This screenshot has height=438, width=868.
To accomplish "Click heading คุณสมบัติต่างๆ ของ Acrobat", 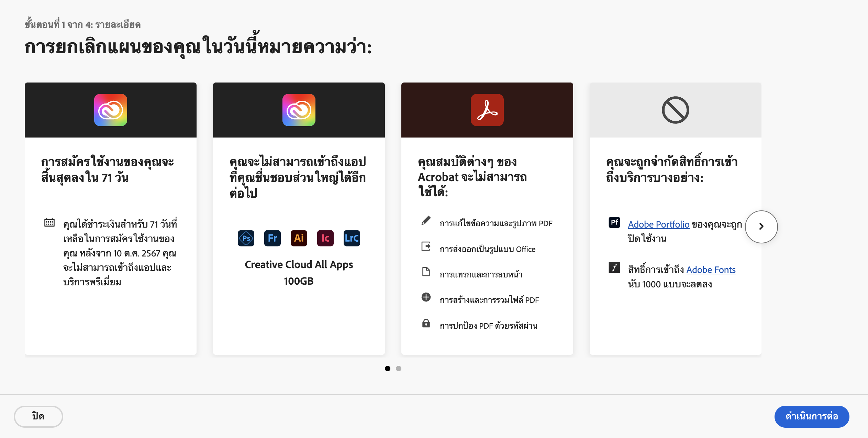I will click(472, 177).
